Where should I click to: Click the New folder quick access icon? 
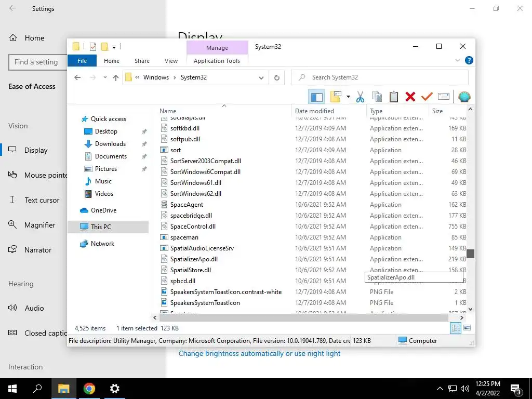click(104, 47)
